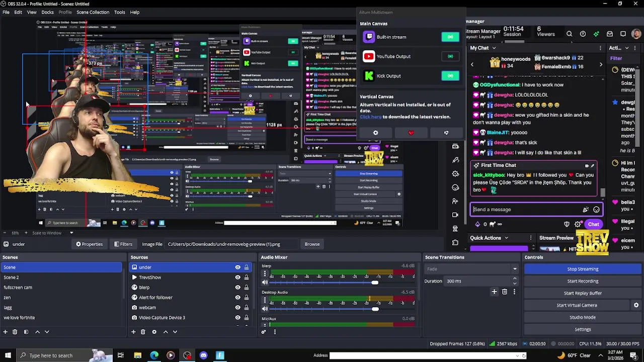644x362 pixels.
Task: Open Studio Mode
Action: tap(583, 317)
